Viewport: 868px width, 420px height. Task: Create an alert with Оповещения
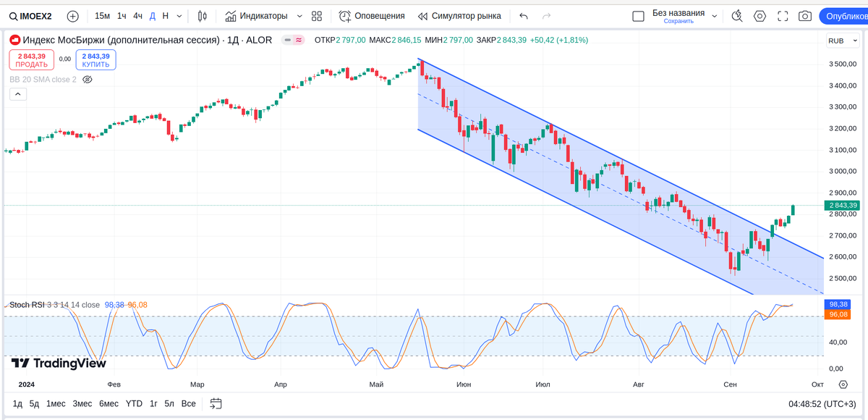(372, 16)
